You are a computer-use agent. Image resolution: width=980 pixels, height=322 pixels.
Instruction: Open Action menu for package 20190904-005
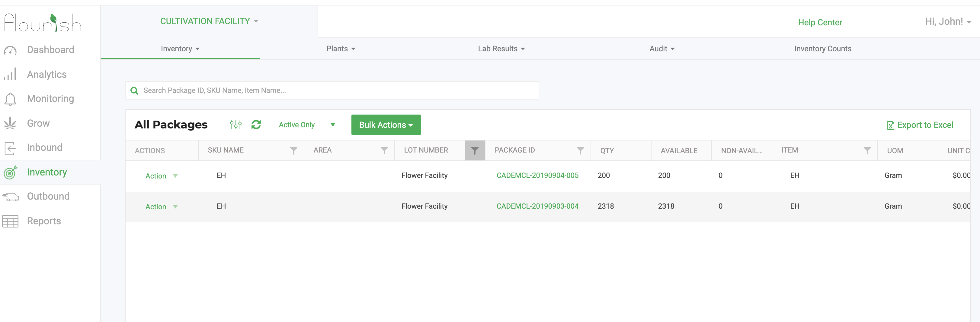click(x=161, y=176)
